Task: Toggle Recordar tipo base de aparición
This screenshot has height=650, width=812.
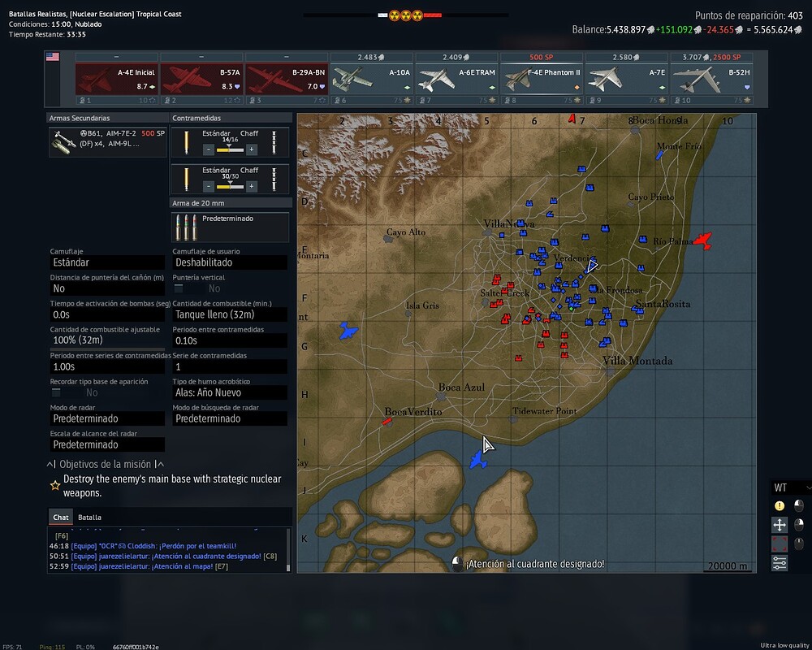Action: (56, 392)
